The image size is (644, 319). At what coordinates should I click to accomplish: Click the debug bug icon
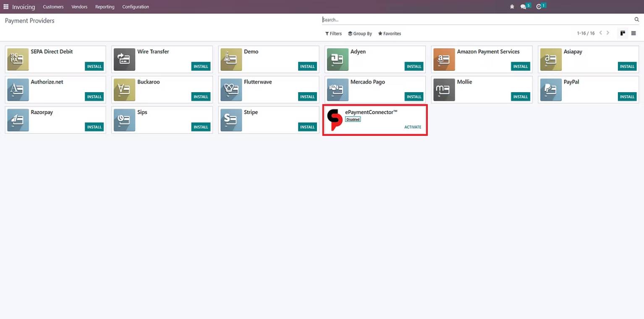[512, 7]
